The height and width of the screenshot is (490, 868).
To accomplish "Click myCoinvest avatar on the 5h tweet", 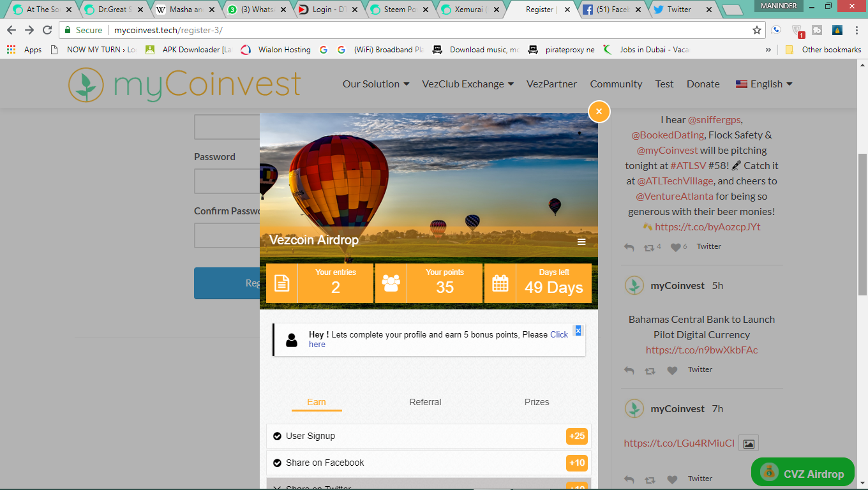I will 634,285.
